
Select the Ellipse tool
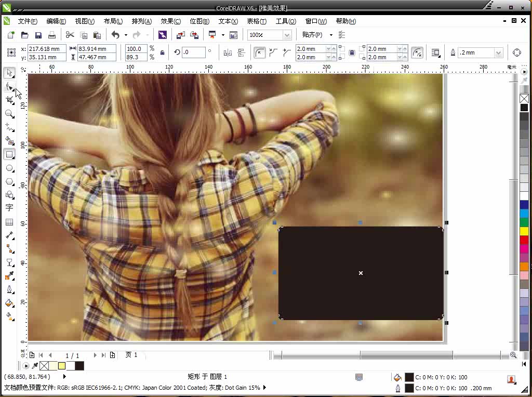coord(9,168)
